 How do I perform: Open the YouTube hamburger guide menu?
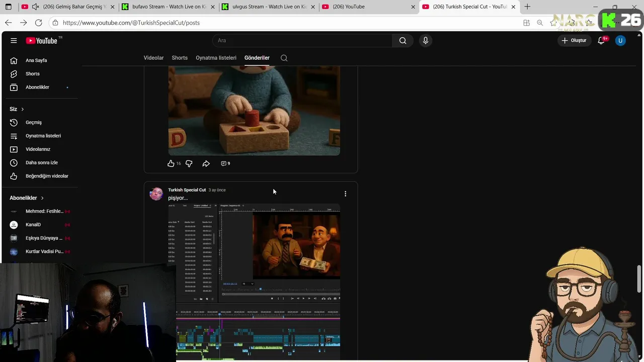(14, 40)
